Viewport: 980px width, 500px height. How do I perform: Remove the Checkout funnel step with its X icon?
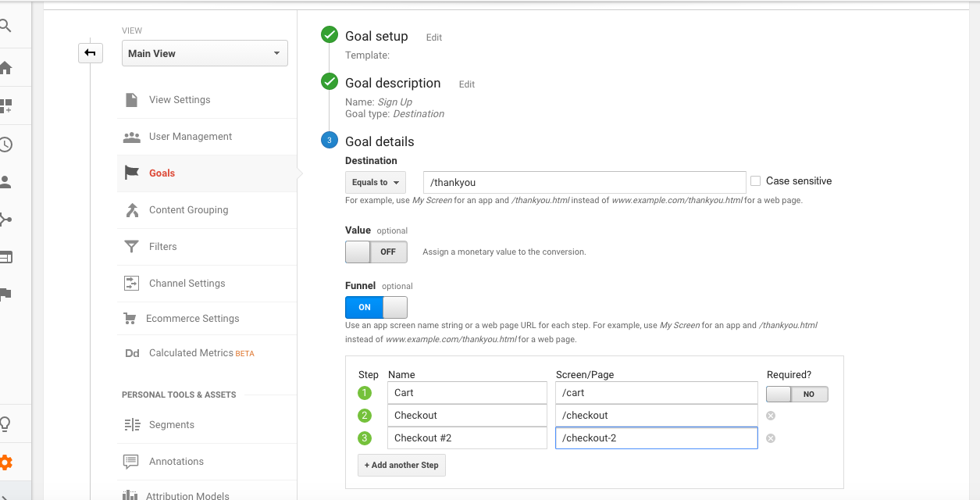[x=771, y=416]
